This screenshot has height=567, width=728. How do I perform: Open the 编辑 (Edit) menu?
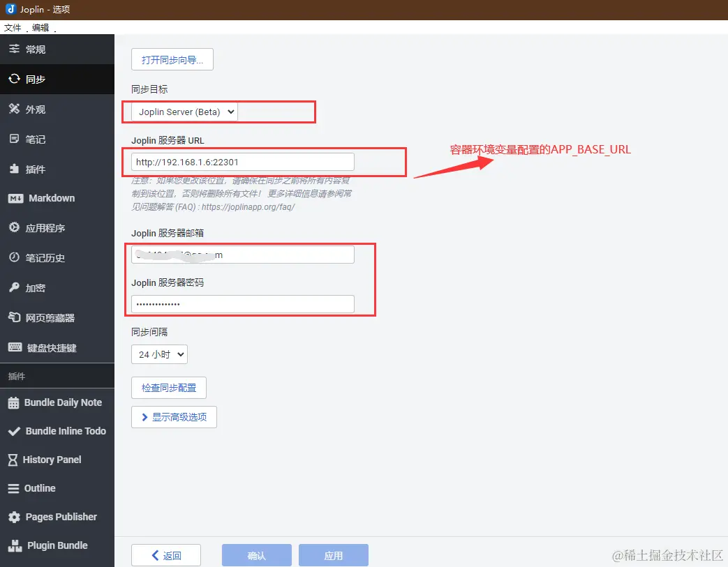(40, 28)
